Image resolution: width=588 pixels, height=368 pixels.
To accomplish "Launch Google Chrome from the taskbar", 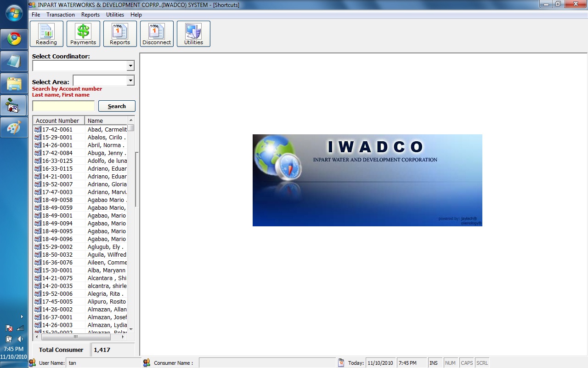I will [14, 39].
